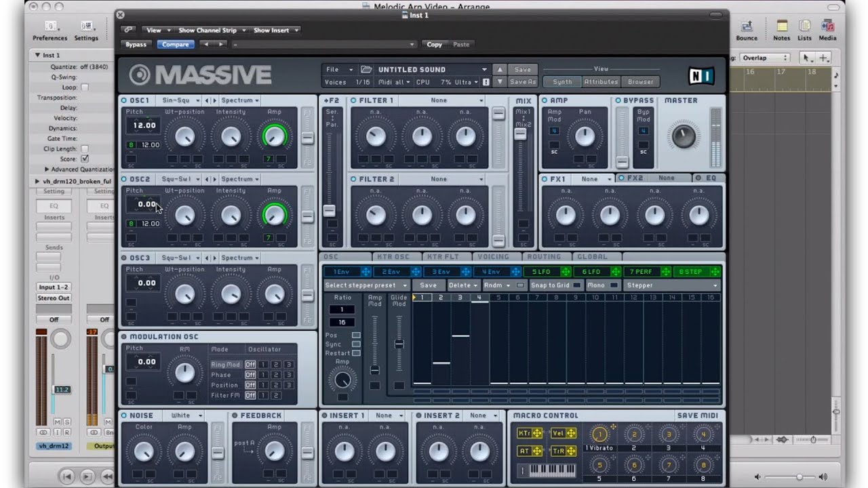
Task: Open the preset folder icon beside Untitled Sound
Action: (366, 69)
